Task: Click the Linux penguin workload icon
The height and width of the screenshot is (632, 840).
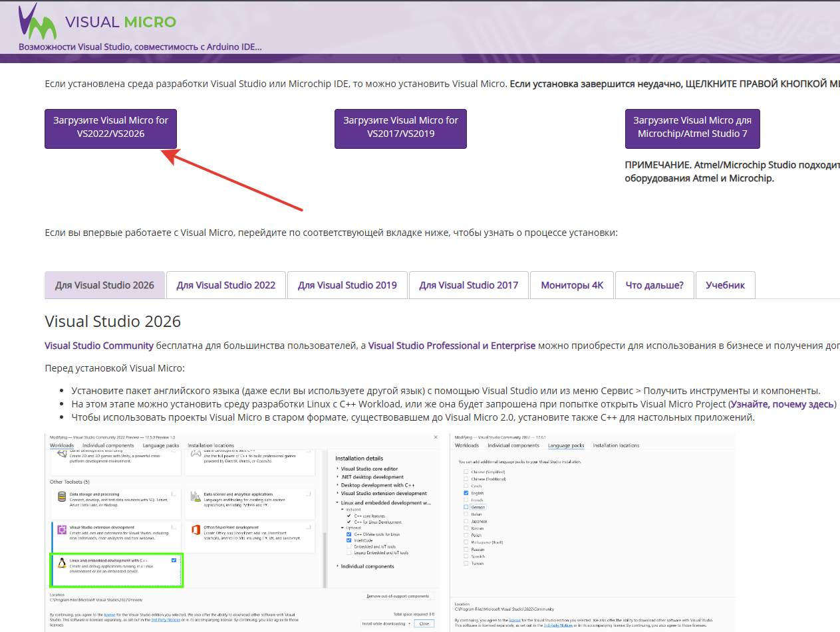Action: click(61, 564)
